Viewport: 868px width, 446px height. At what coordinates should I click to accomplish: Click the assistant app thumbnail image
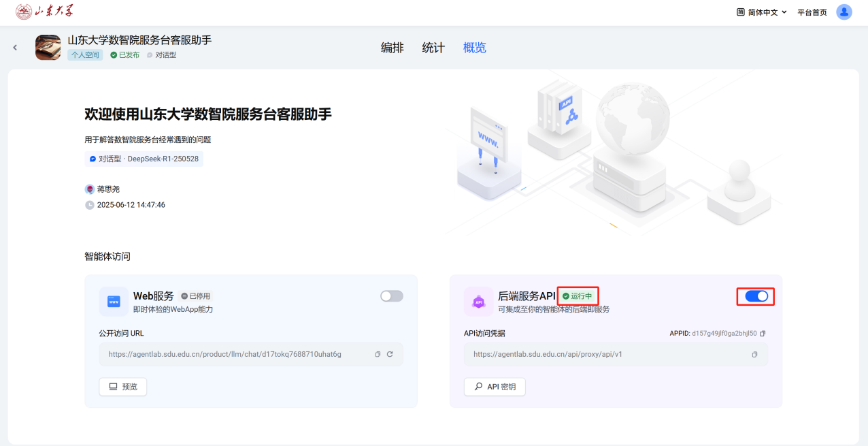pos(48,48)
